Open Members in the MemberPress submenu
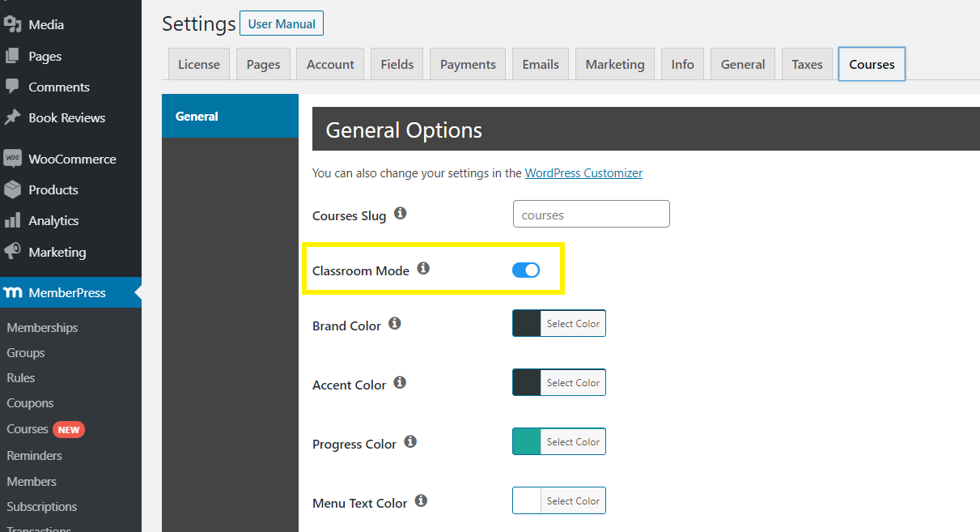Image resolution: width=980 pixels, height=532 pixels. click(32, 481)
